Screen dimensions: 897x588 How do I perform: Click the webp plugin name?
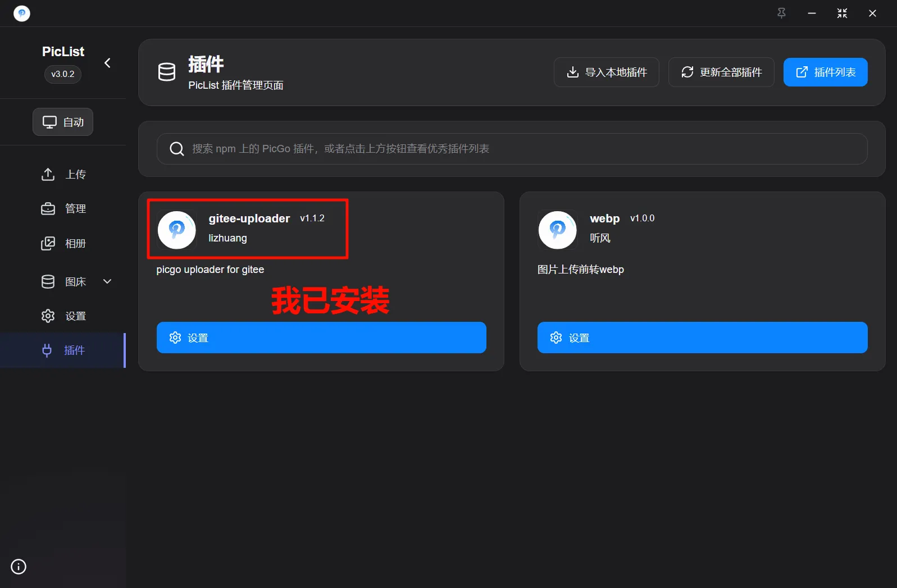click(605, 218)
